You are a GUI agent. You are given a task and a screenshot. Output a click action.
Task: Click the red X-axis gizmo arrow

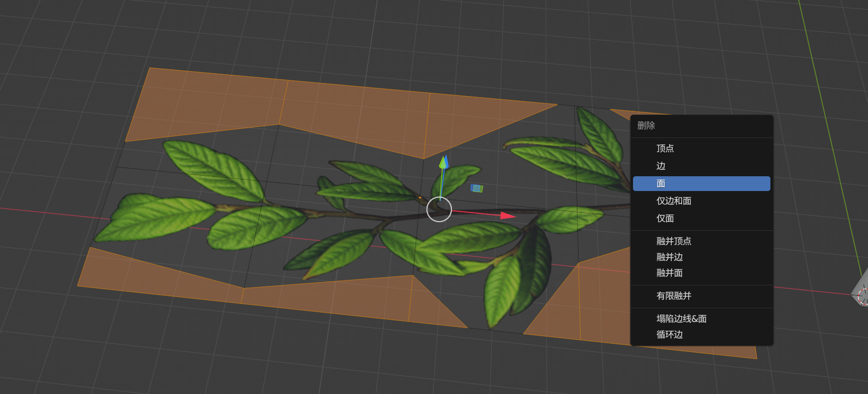(x=508, y=216)
